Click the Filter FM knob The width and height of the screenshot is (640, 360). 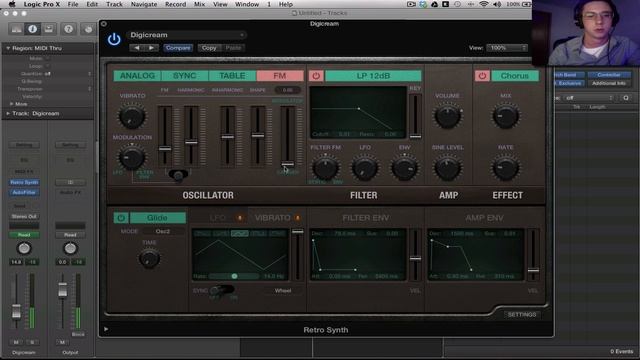pyautogui.click(x=325, y=168)
